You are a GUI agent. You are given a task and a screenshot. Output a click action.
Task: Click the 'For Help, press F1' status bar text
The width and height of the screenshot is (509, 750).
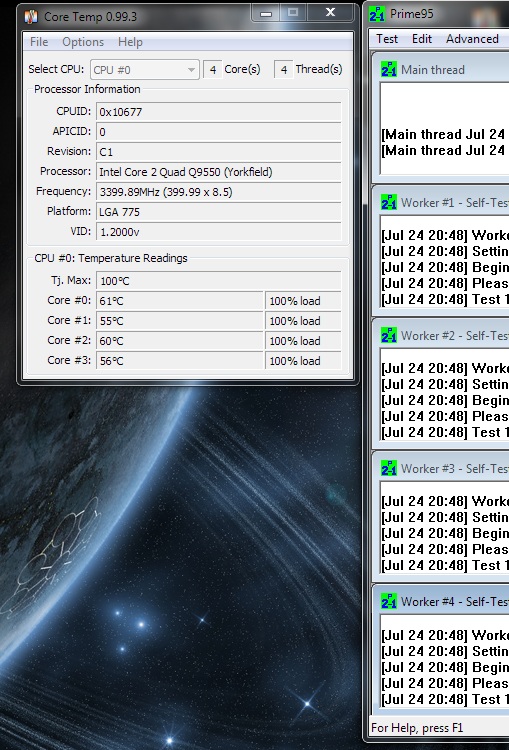tap(417, 728)
